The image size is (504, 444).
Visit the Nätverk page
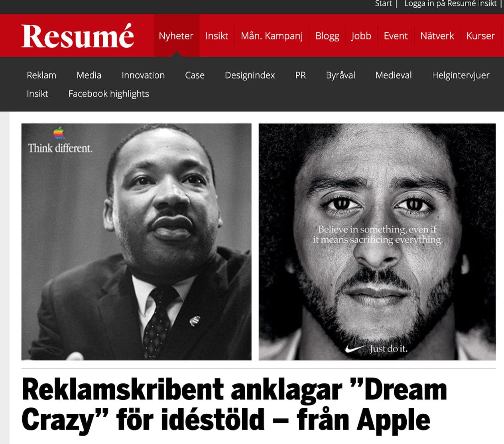(437, 36)
